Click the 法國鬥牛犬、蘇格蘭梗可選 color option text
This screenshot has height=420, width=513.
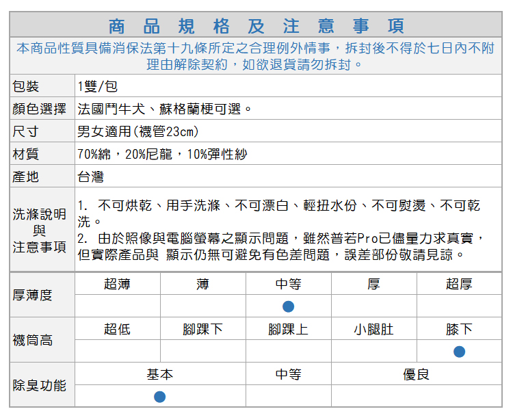coord(165,109)
